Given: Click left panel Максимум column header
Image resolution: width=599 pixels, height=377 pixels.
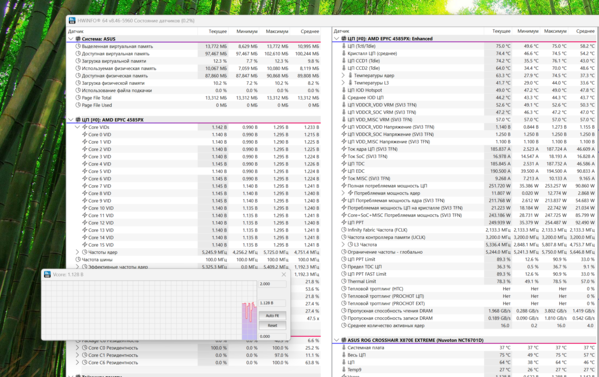Looking at the screenshot, I should tap(274, 31).
